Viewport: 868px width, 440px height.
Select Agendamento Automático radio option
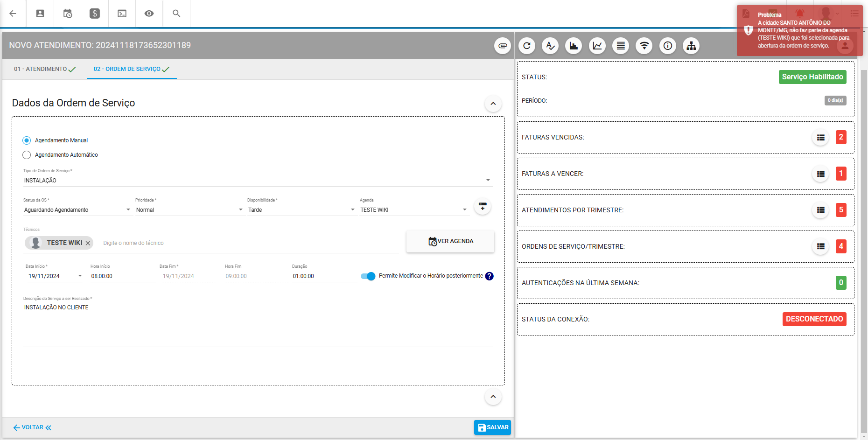pyautogui.click(x=27, y=155)
